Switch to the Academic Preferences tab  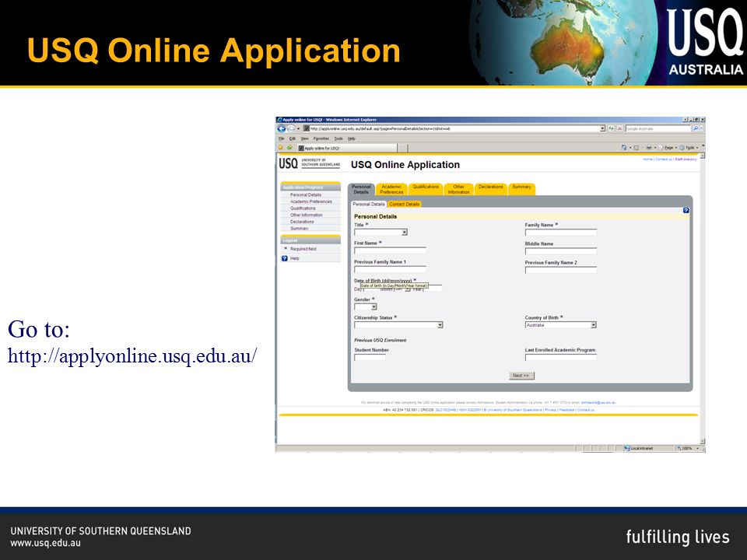pos(391,189)
